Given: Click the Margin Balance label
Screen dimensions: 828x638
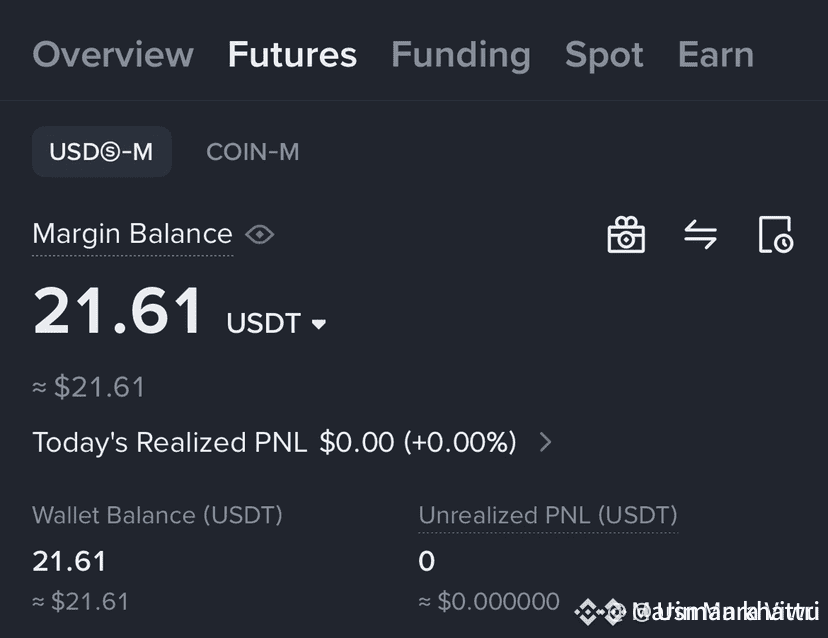Looking at the screenshot, I should pyautogui.click(x=132, y=234).
